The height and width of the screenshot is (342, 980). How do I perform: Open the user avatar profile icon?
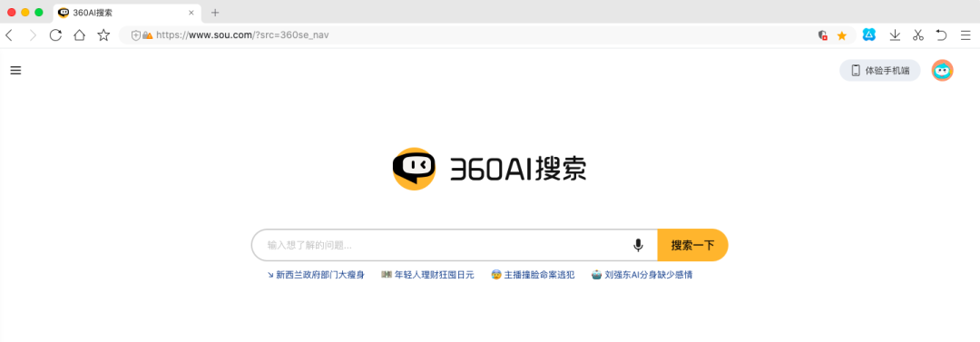pos(943,71)
